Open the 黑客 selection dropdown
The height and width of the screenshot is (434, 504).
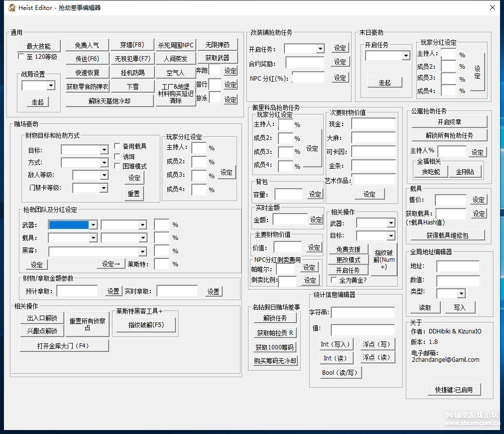pos(142,251)
